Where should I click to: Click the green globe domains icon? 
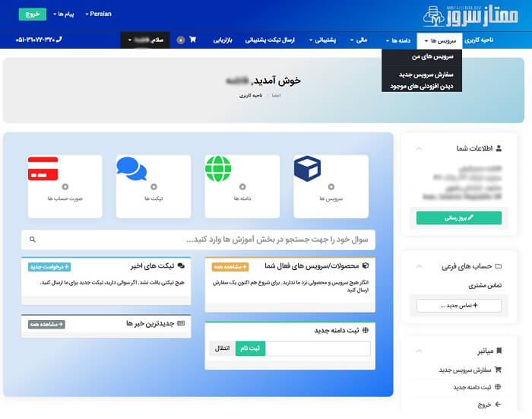tap(218, 168)
